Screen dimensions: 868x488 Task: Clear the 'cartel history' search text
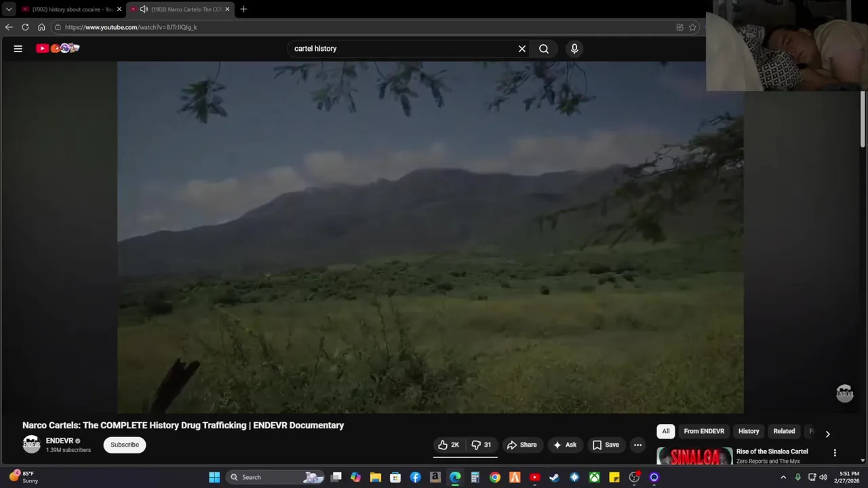pyautogui.click(x=522, y=49)
